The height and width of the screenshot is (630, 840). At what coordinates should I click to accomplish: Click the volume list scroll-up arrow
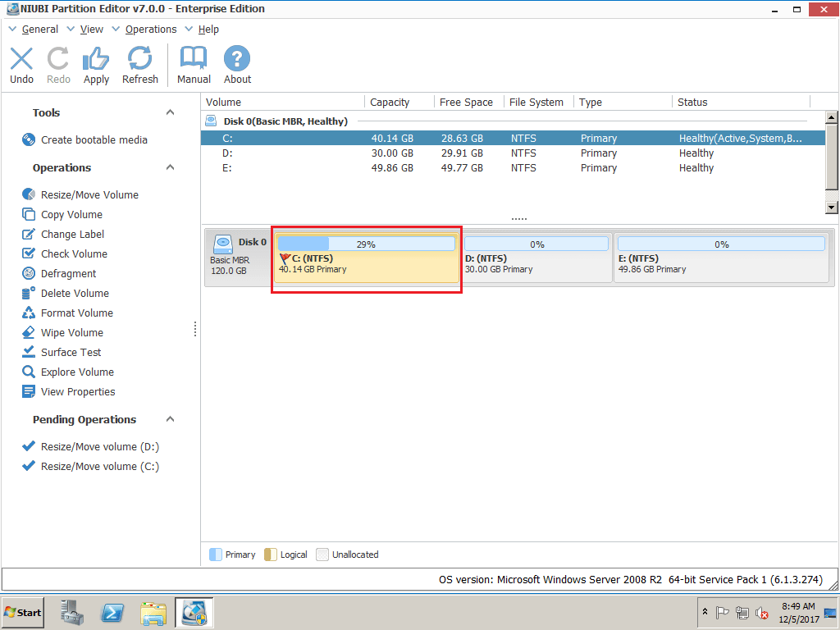(832, 117)
